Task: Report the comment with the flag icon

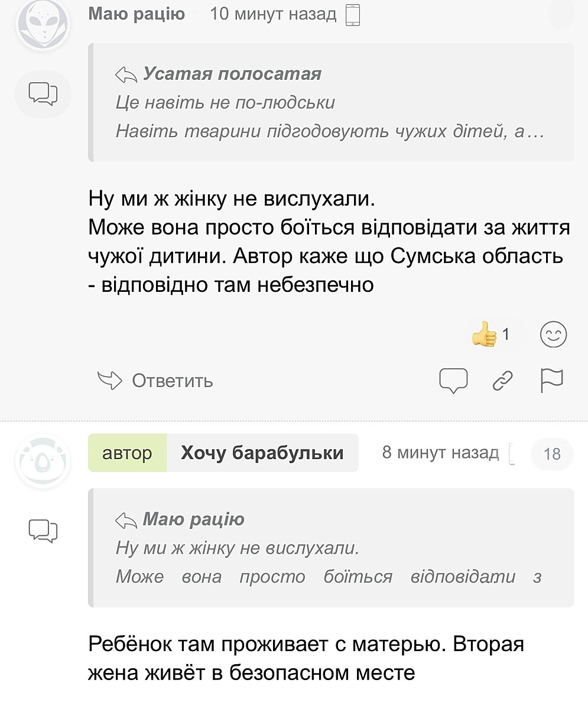Action: click(x=552, y=380)
